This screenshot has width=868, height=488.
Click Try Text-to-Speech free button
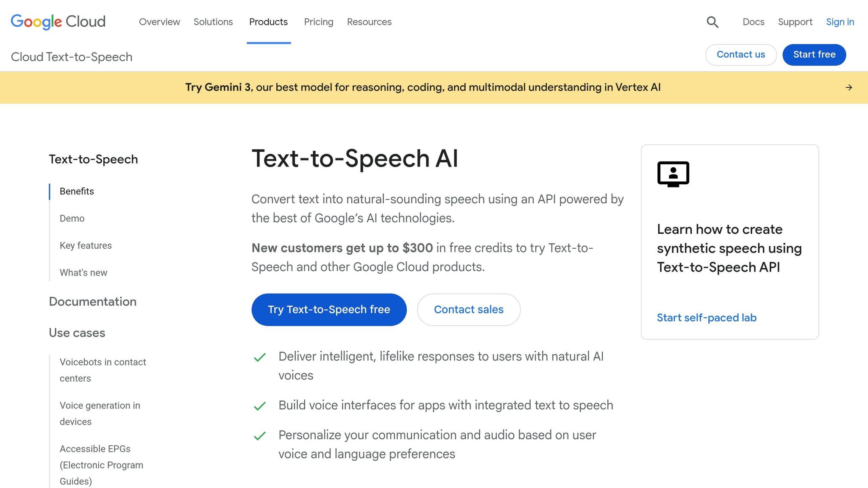(329, 310)
